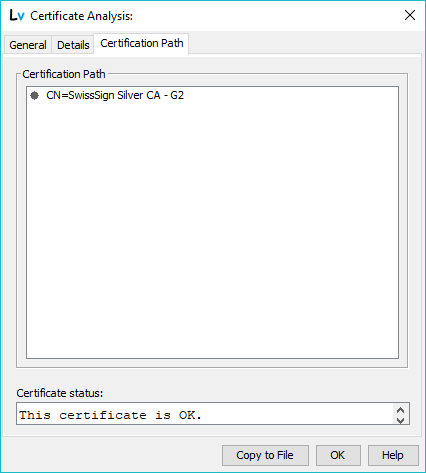
Task: Step down in the certificate status box
Action: pos(401,420)
